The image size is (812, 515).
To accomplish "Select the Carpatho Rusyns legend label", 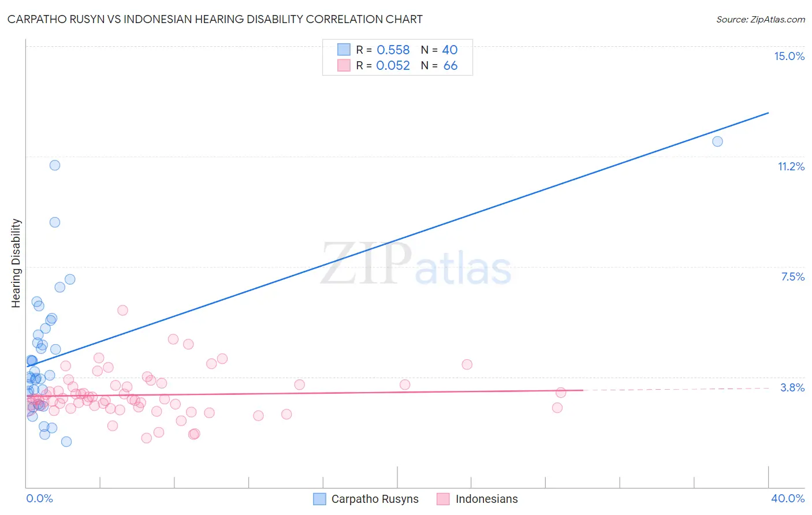I will 375,499.
